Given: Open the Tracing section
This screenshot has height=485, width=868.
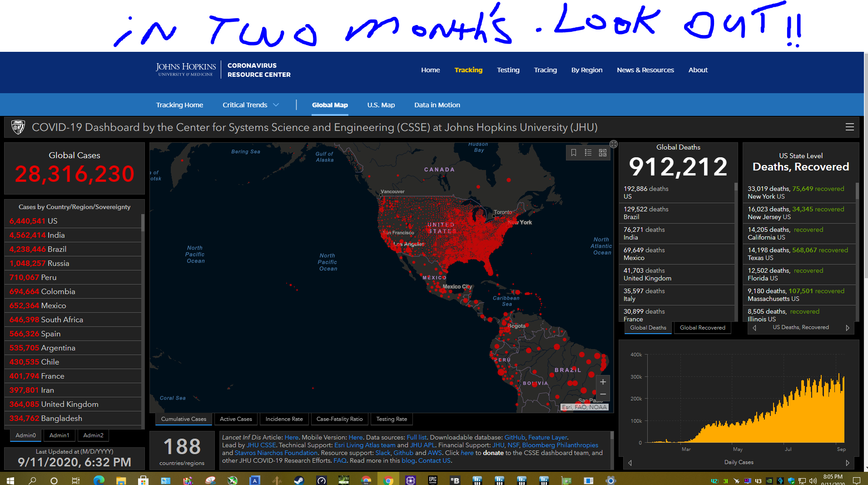Looking at the screenshot, I should pyautogui.click(x=545, y=70).
